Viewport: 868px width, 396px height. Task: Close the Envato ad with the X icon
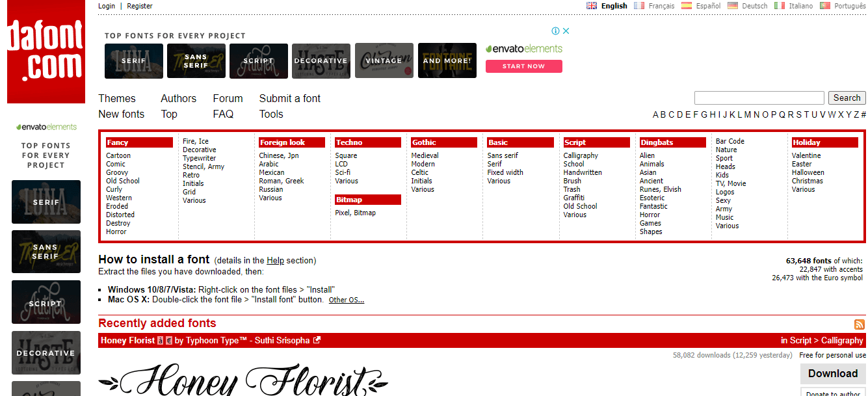pyautogui.click(x=564, y=31)
